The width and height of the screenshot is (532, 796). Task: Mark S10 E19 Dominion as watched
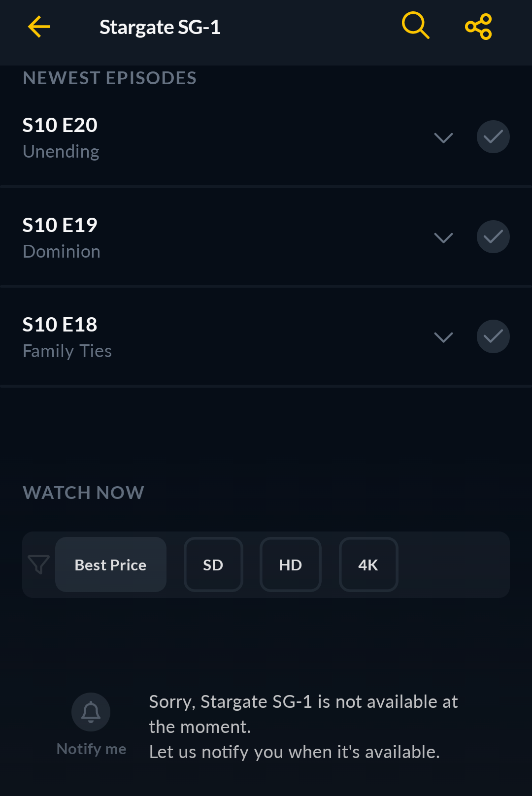point(493,237)
